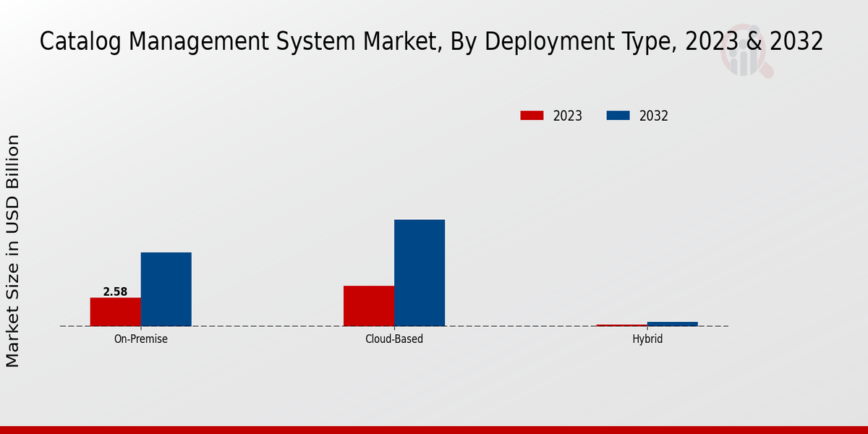Click the red 2023 legend swatch

532,116
